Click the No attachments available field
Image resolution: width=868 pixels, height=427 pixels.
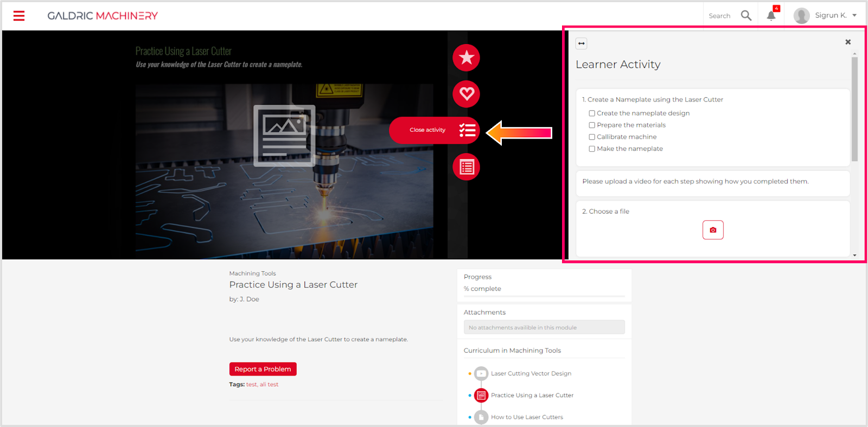(x=544, y=327)
